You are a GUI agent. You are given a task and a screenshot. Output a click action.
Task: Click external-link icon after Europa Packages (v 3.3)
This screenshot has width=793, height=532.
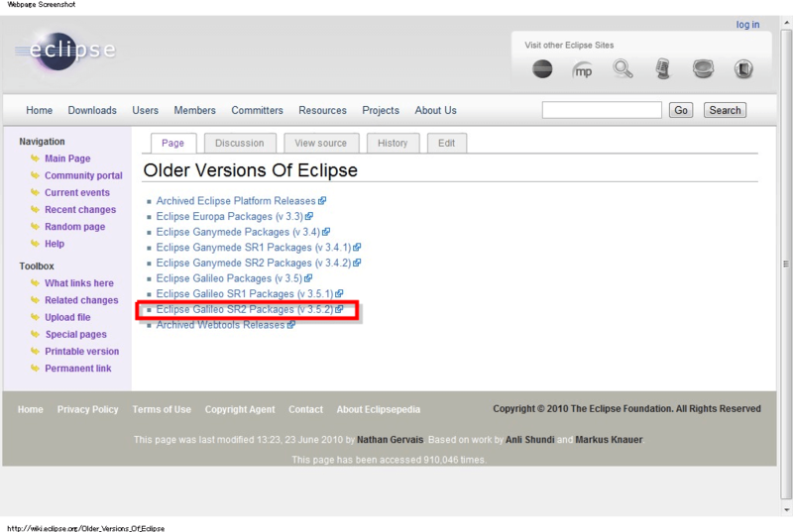pyautogui.click(x=309, y=216)
